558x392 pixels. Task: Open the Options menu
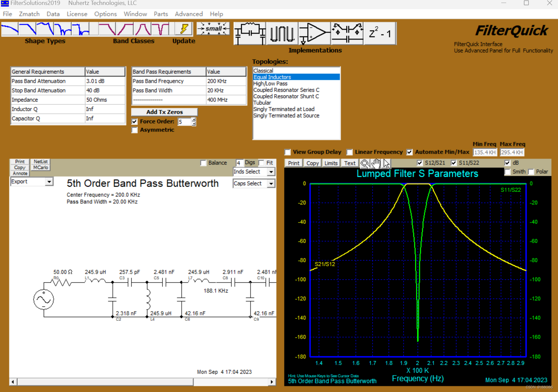[106, 14]
